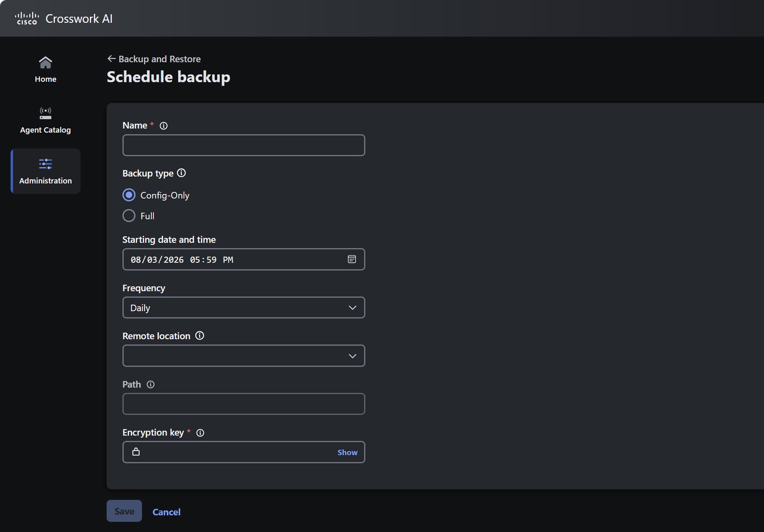Viewport: 764px width, 532px height.
Task: Click the Encryption key info icon
Action: [x=200, y=433]
